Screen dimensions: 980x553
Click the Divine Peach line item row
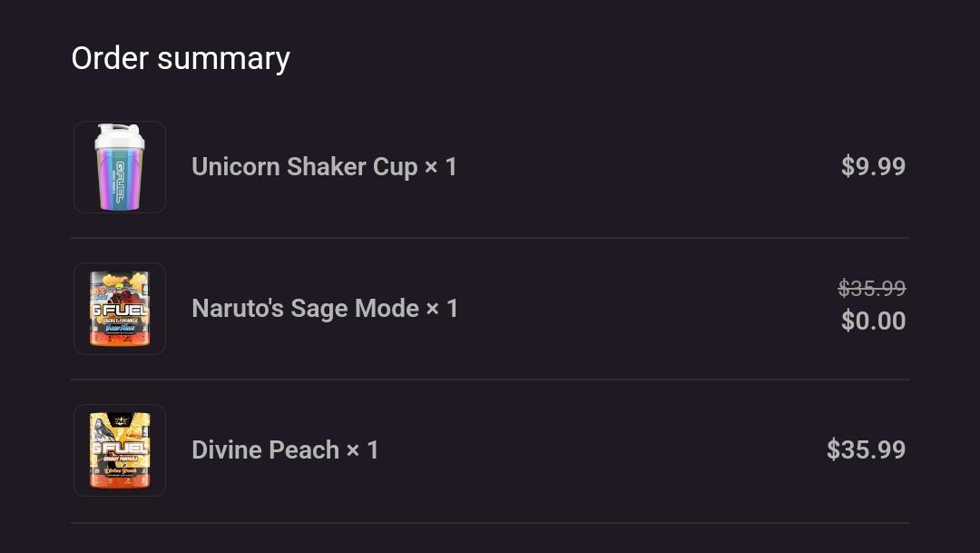coord(490,449)
